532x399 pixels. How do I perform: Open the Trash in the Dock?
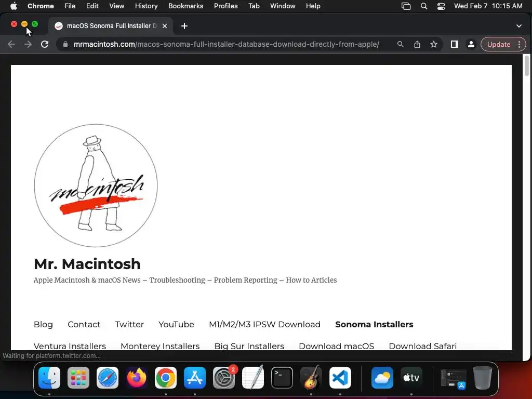click(x=483, y=378)
